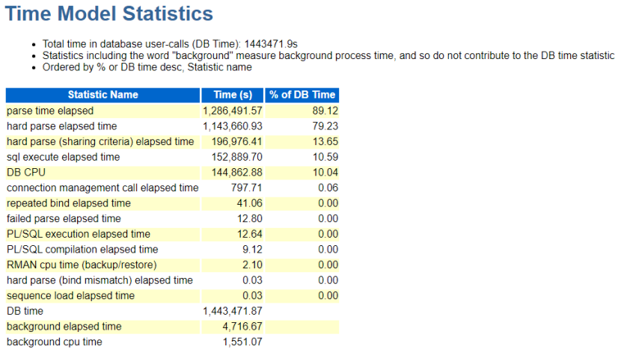Click the Time Model Statistics heading
621x364 pixels.
coord(109,13)
